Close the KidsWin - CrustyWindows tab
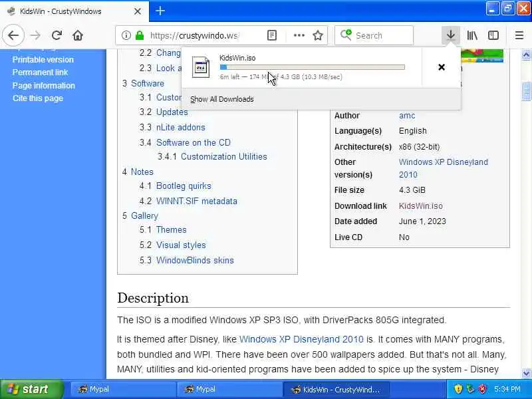The image size is (532, 399). pos(138,11)
